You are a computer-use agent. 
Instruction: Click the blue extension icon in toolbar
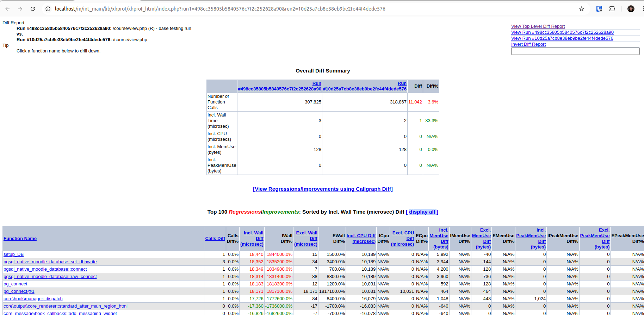tap(599, 9)
